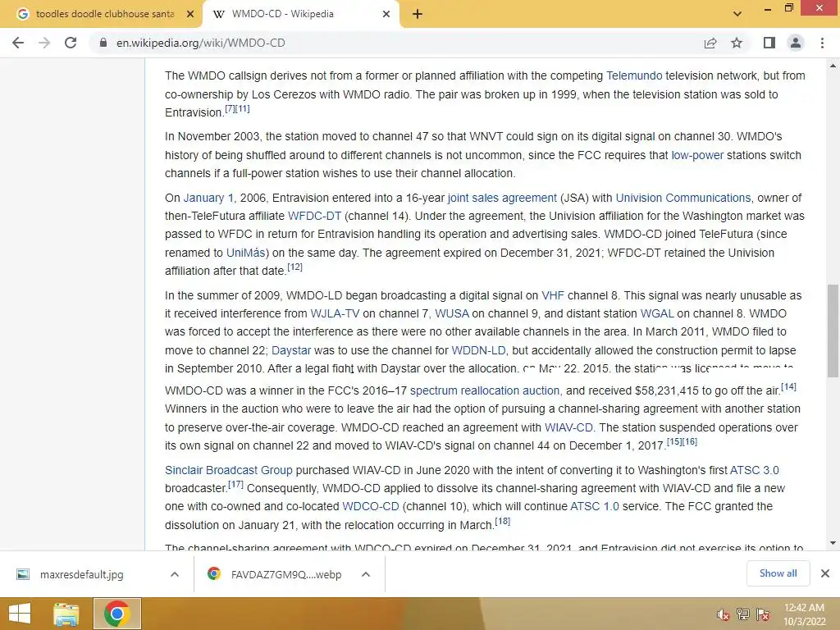This screenshot has height=630, width=840.
Task: Jump to citation [14]
Action: 788,387
